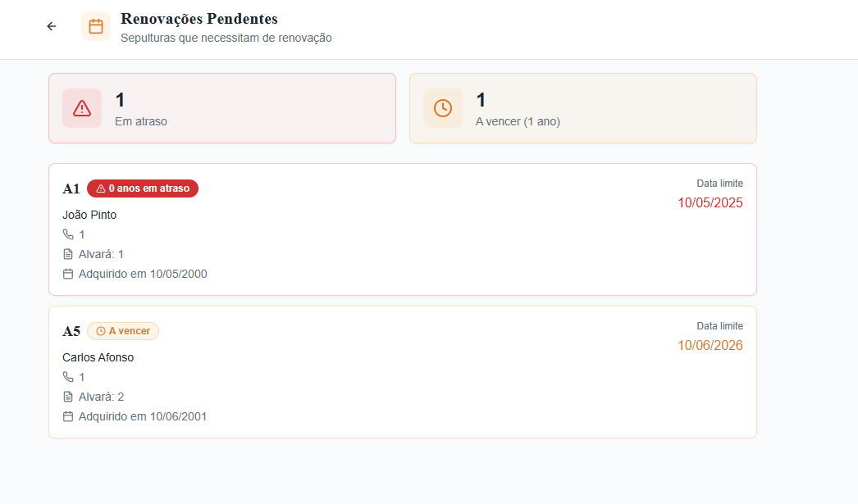This screenshot has width=858, height=504.
Task: Click the Carlos Afonso name
Action: [x=98, y=357]
